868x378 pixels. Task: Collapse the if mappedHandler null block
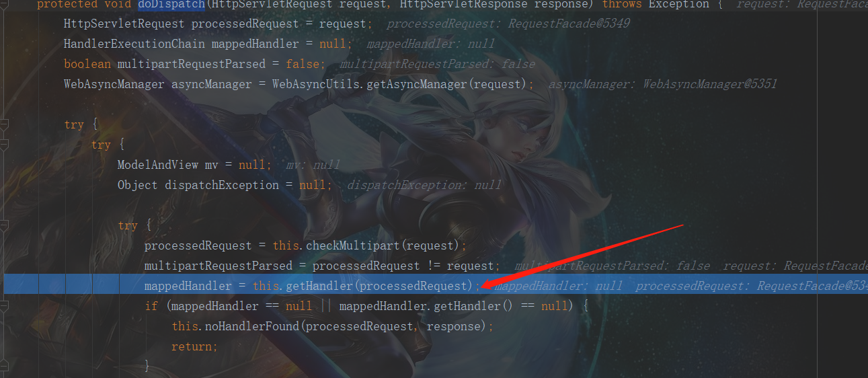pos(4,306)
